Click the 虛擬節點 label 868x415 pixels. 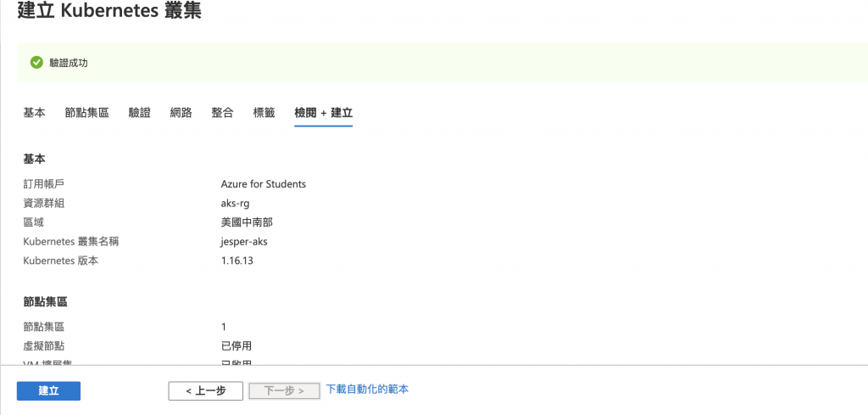(44, 345)
